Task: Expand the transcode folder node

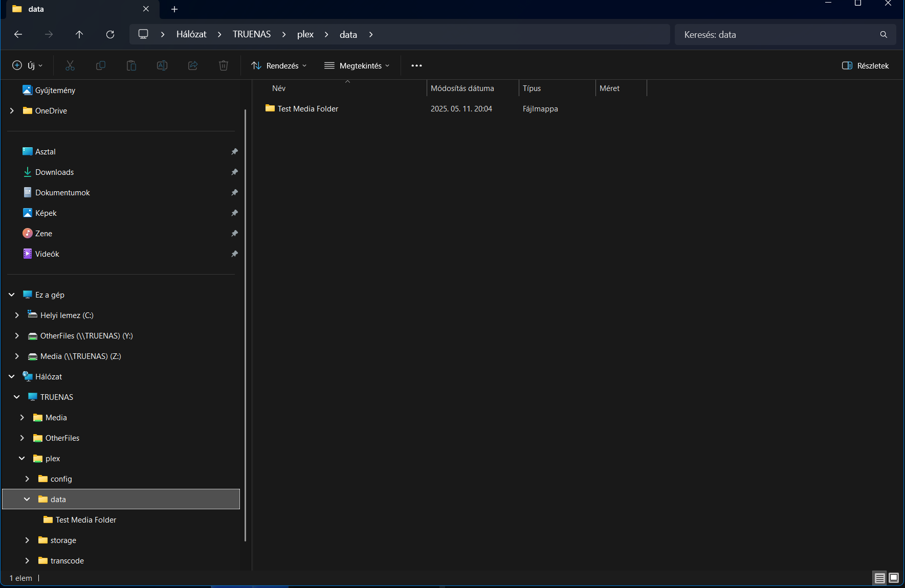Action: point(27,560)
